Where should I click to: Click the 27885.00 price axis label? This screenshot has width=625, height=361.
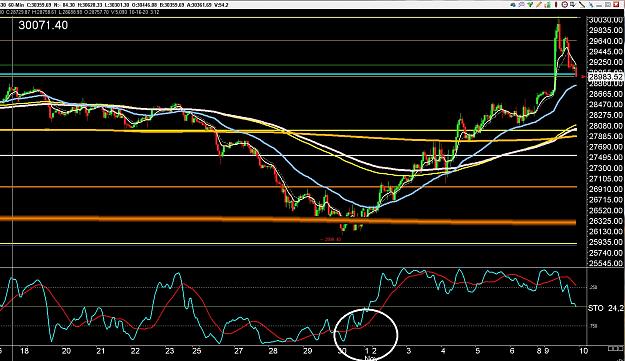605,137
